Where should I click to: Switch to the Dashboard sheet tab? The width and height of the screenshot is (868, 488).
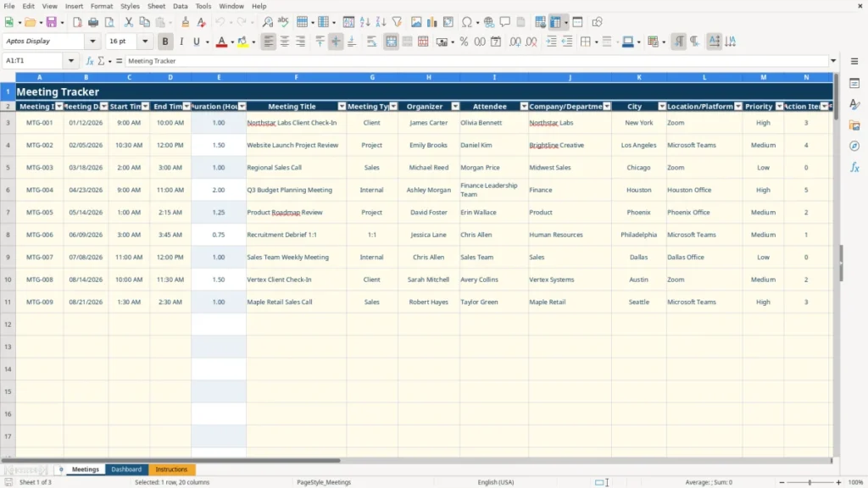pos(126,469)
